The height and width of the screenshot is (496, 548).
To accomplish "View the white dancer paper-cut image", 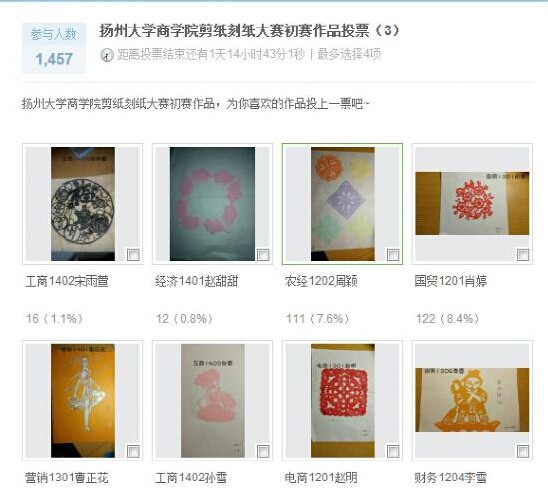I will (x=83, y=401).
